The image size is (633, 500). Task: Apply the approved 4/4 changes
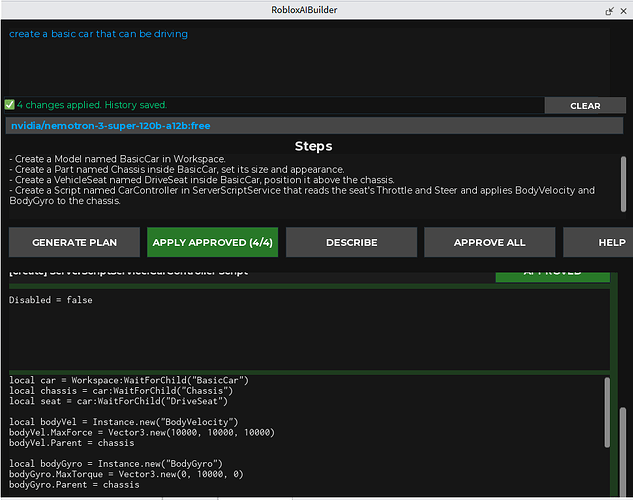tap(212, 242)
